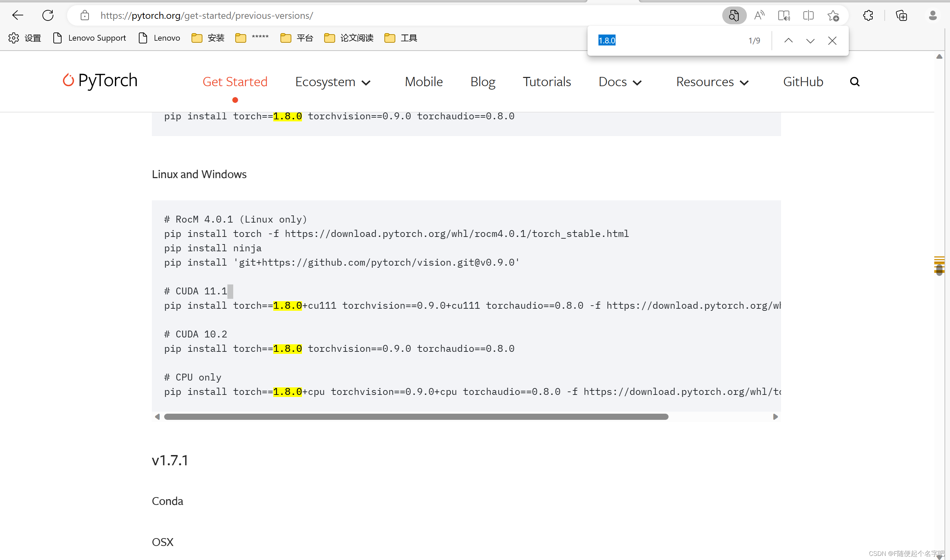Open the browser profile avatar
This screenshot has width=950, height=560.
(933, 15)
